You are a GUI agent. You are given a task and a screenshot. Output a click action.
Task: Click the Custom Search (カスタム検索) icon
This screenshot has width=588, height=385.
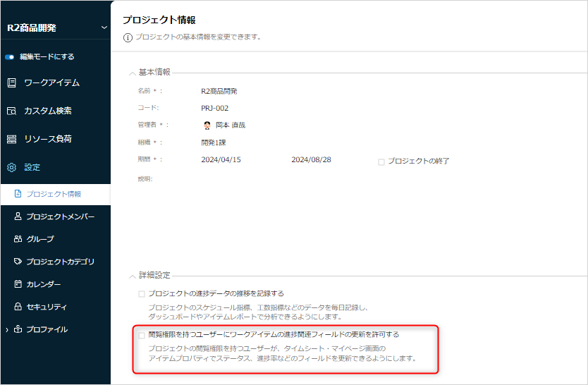[x=11, y=111]
